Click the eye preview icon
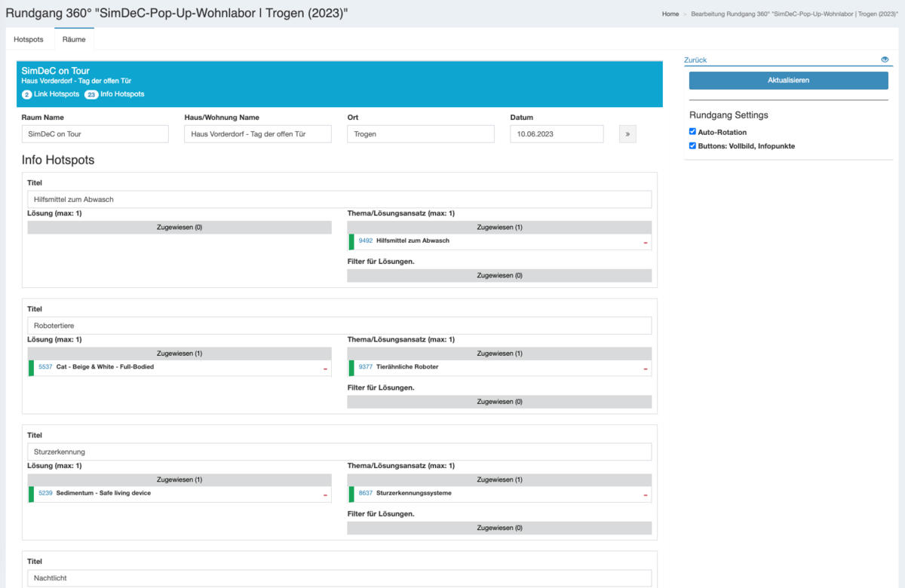The height and width of the screenshot is (588, 905). point(885,60)
